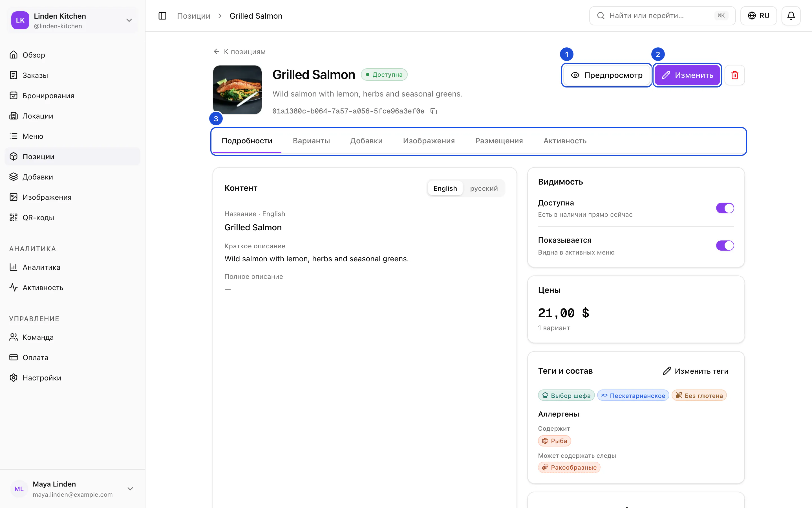812x508 pixels.
Task: Toggle the Показывается visibility switch
Action: (x=725, y=246)
